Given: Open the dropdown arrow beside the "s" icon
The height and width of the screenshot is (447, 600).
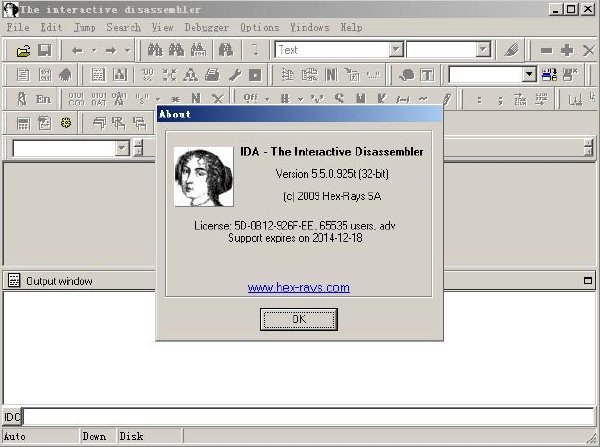Looking at the screenshot, I should [158, 99].
